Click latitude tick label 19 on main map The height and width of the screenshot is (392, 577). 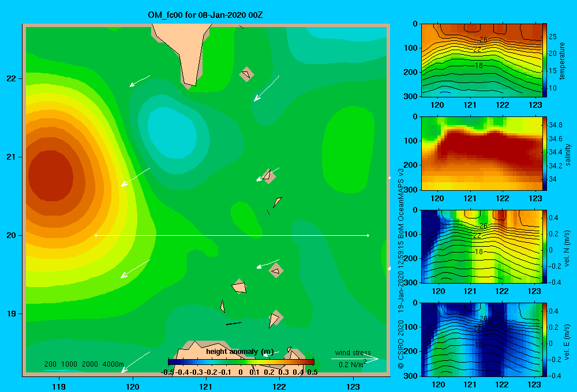pos(12,314)
